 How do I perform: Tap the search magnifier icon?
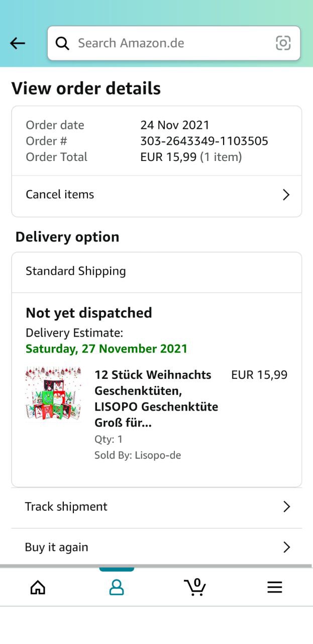(x=62, y=43)
